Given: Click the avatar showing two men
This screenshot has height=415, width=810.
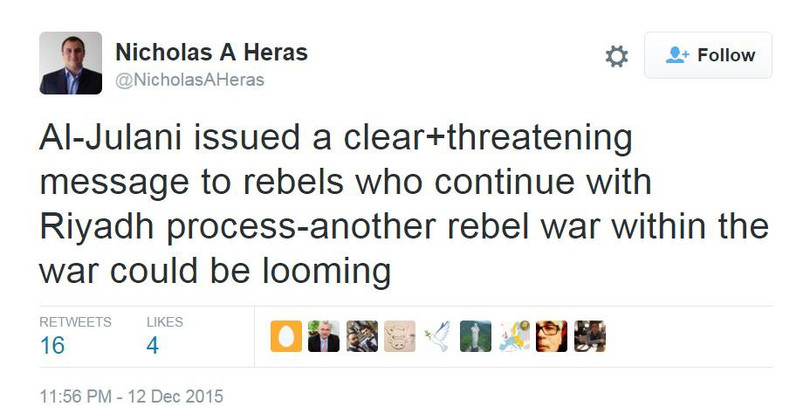Looking at the screenshot, I should coord(361,337).
